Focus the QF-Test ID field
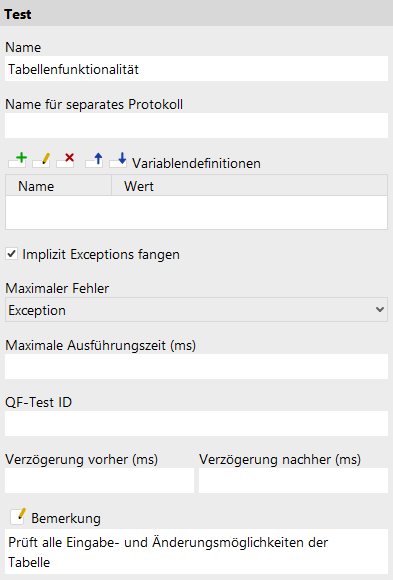The image size is (393, 580). pyautogui.click(x=196, y=424)
